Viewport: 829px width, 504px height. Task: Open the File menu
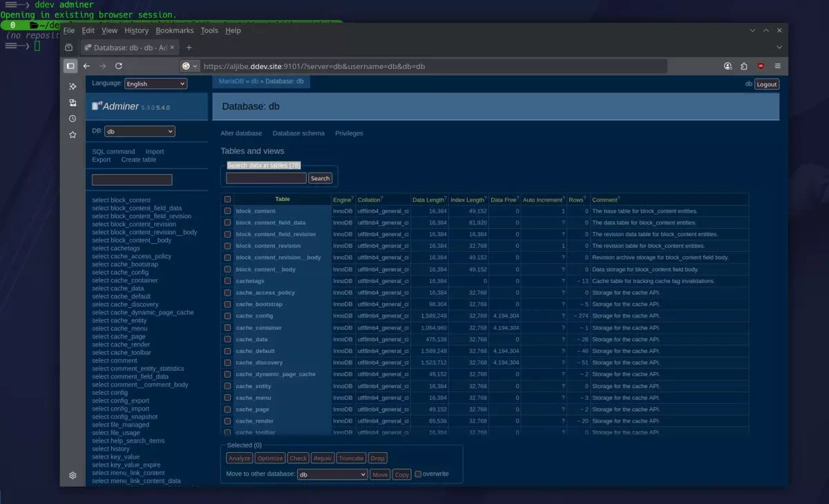point(69,30)
